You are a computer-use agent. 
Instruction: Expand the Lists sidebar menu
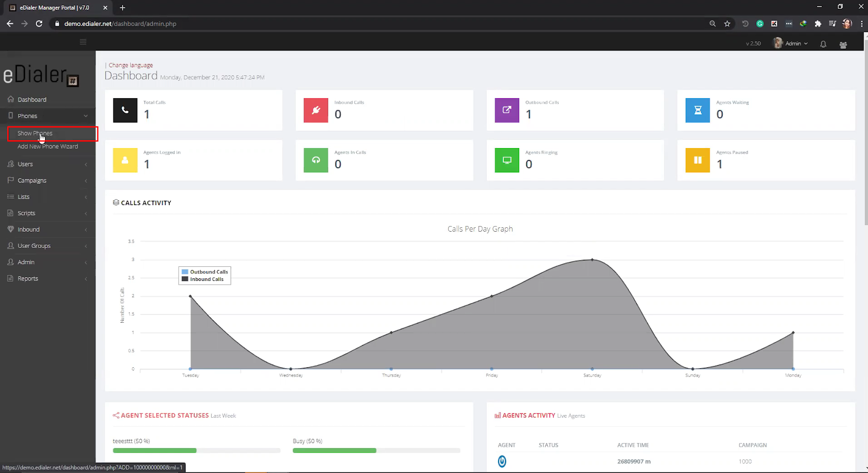point(48,196)
